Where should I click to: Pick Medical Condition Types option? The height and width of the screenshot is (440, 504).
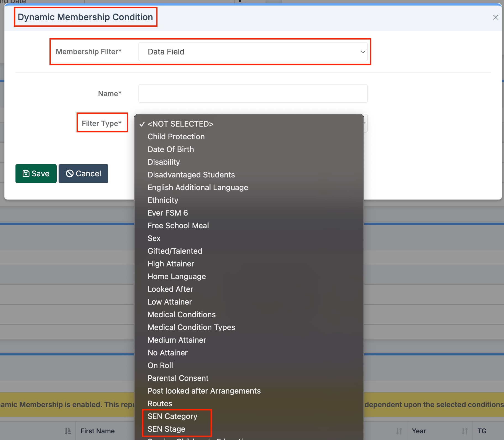191,327
